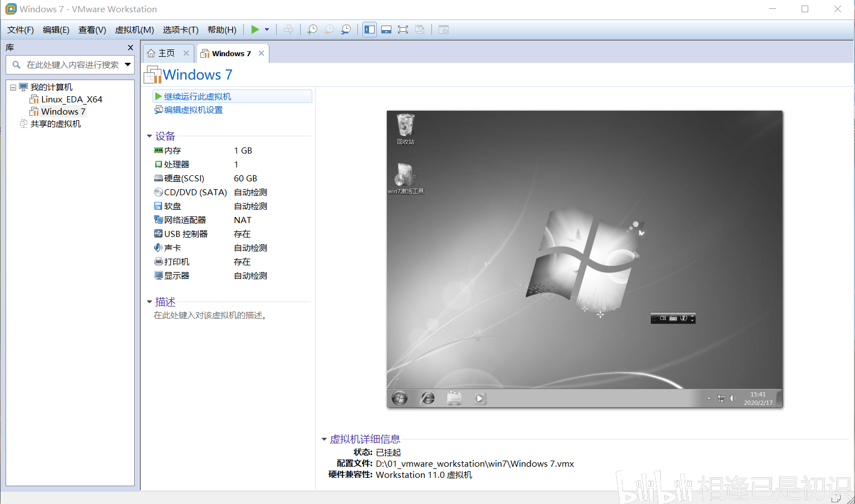Click the CD/DVD (SATA) device icon
855x504 pixels.
coord(159,192)
